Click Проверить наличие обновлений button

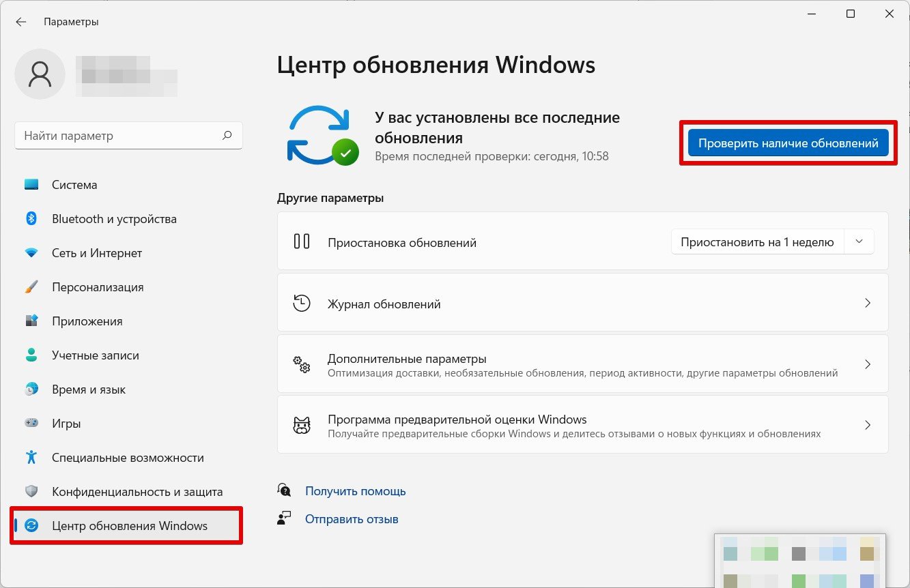(x=788, y=143)
